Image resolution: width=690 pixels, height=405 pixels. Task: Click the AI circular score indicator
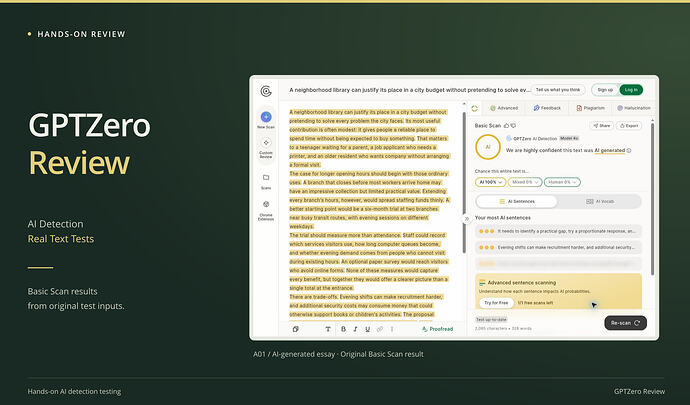pyautogui.click(x=488, y=147)
